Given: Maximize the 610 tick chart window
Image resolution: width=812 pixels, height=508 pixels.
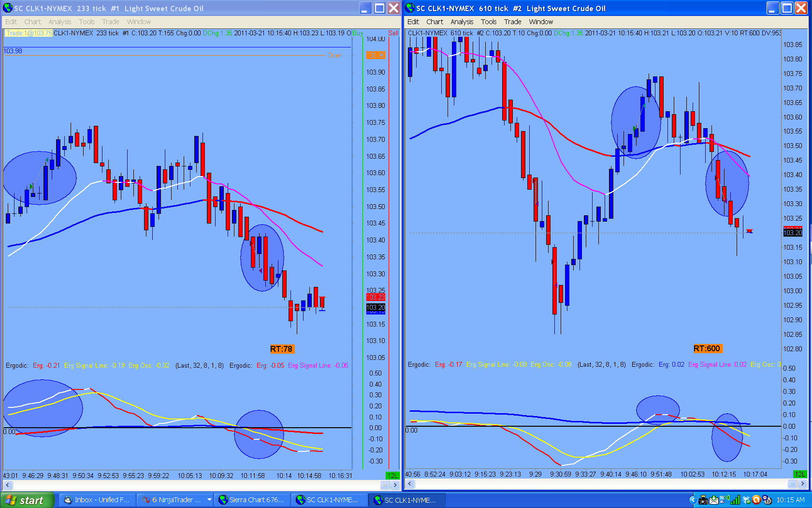Looking at the screenshot, I should pyautogui.click(x=787, y=8).
